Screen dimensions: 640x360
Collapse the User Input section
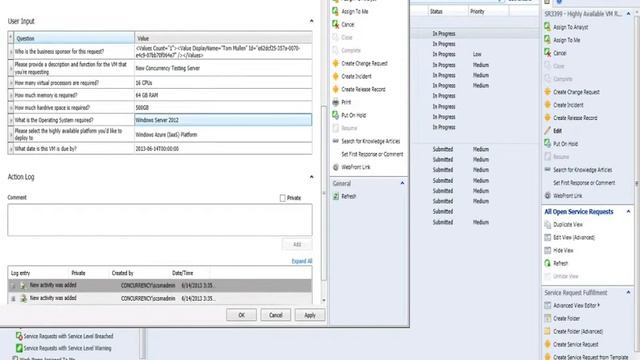[x=311, y=21]
